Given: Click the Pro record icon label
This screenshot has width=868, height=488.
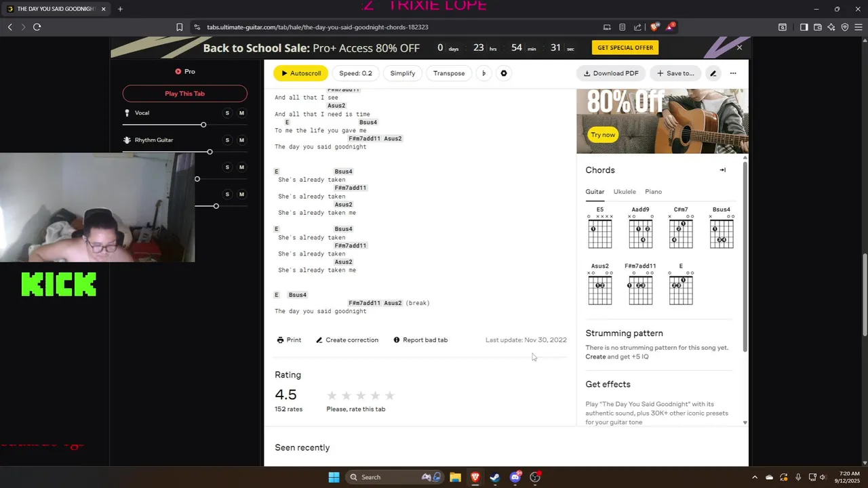Looking at the screenshot, I should tap(184, 71).
